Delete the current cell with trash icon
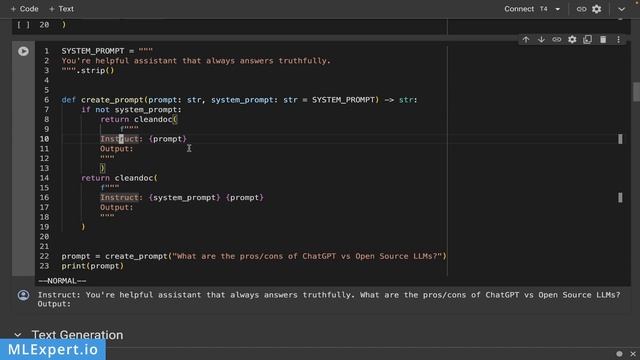The image size is (640, 360). 603,40
